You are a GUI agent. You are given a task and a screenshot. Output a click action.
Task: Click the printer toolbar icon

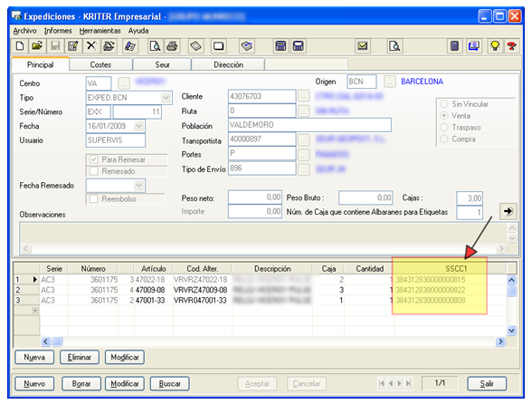pos(172,46)
